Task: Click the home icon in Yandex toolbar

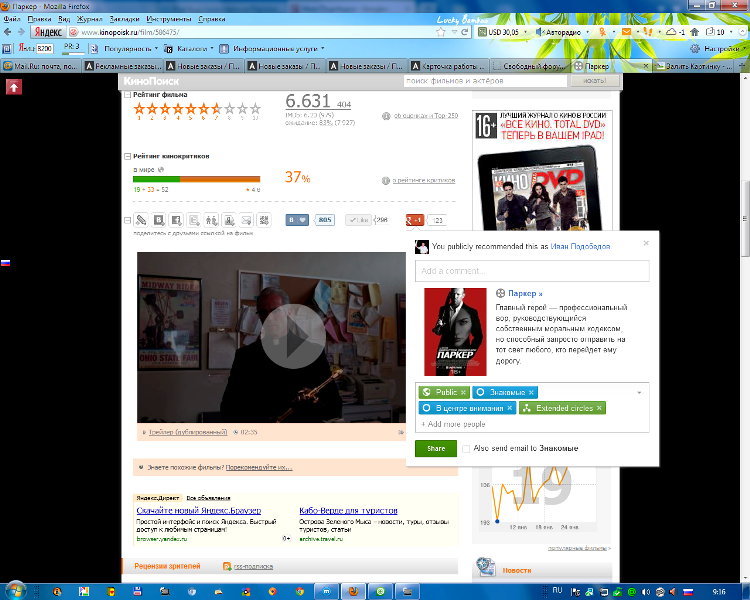Action: tap(695, 32)
